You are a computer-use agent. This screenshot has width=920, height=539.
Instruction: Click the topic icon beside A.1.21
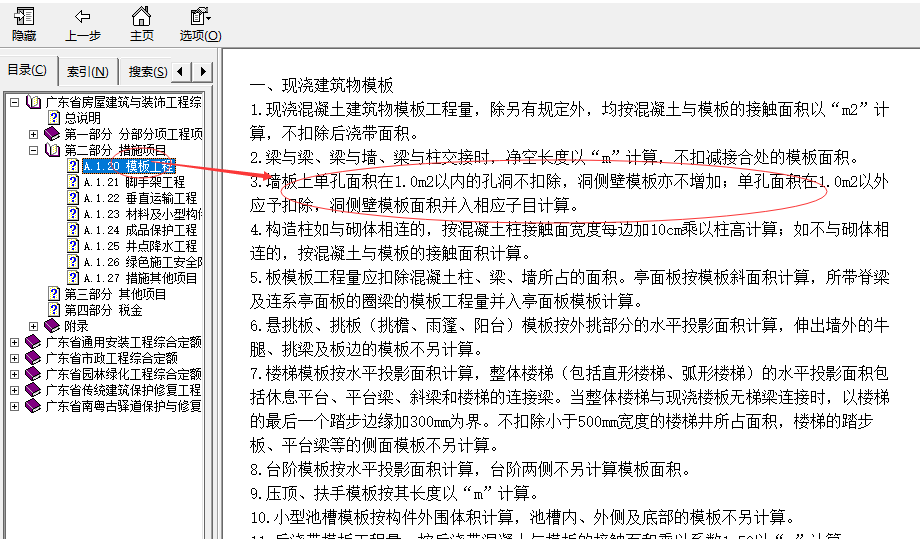(73, 182)
